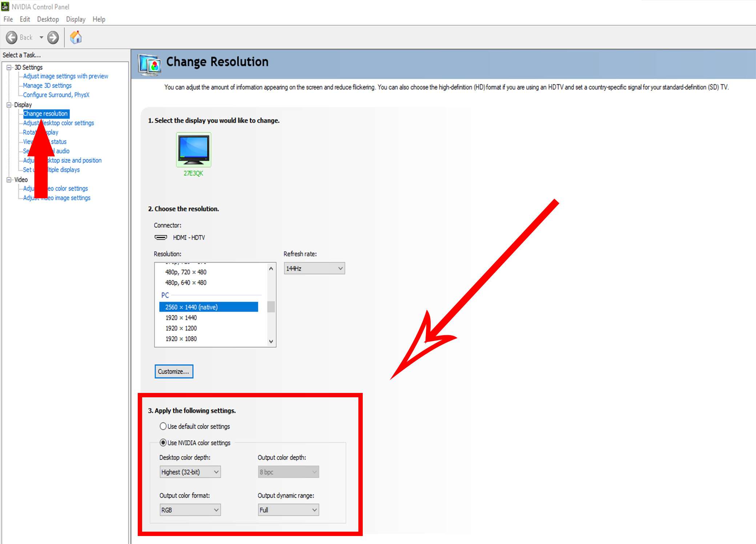
Task: Open Adjust video image settings
Action: (57, 198)
